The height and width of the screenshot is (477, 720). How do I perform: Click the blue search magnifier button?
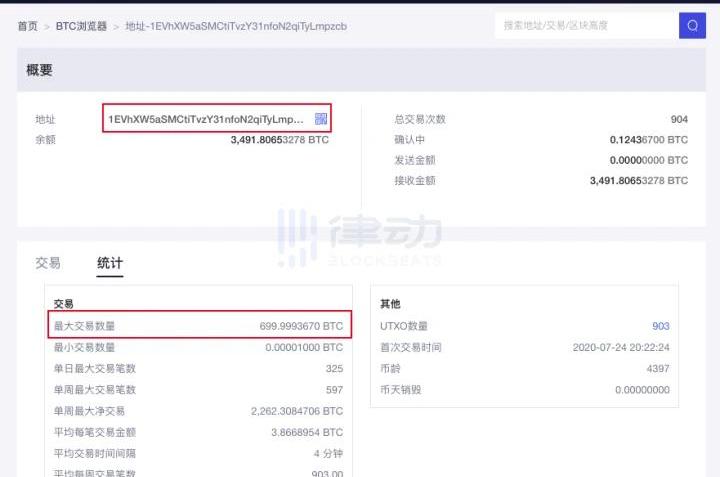[692, 25]
